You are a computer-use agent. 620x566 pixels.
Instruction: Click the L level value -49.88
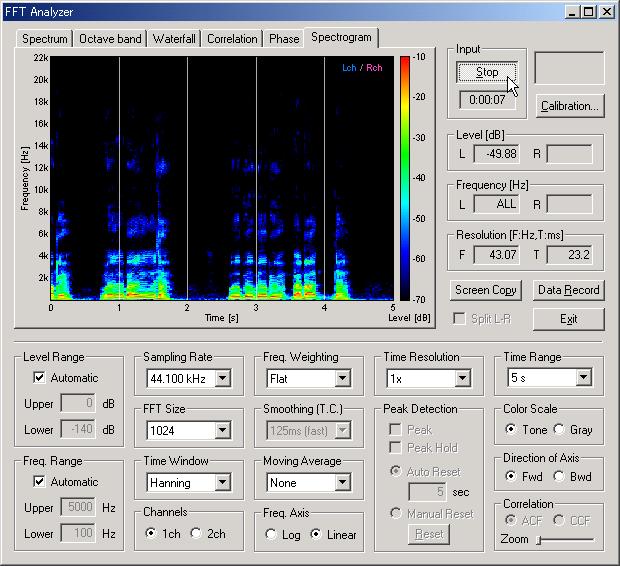click(x=497, y=154)
